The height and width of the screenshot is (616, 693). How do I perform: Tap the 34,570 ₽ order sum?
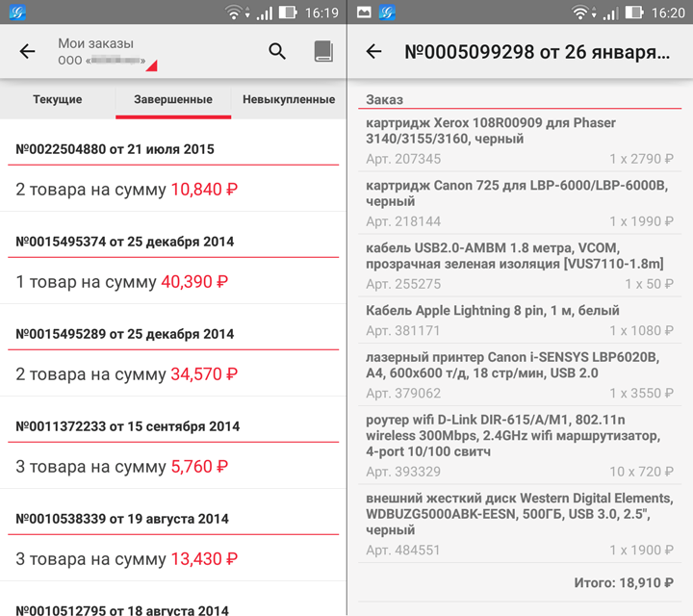pyautogui.click(x=204, y=373)
